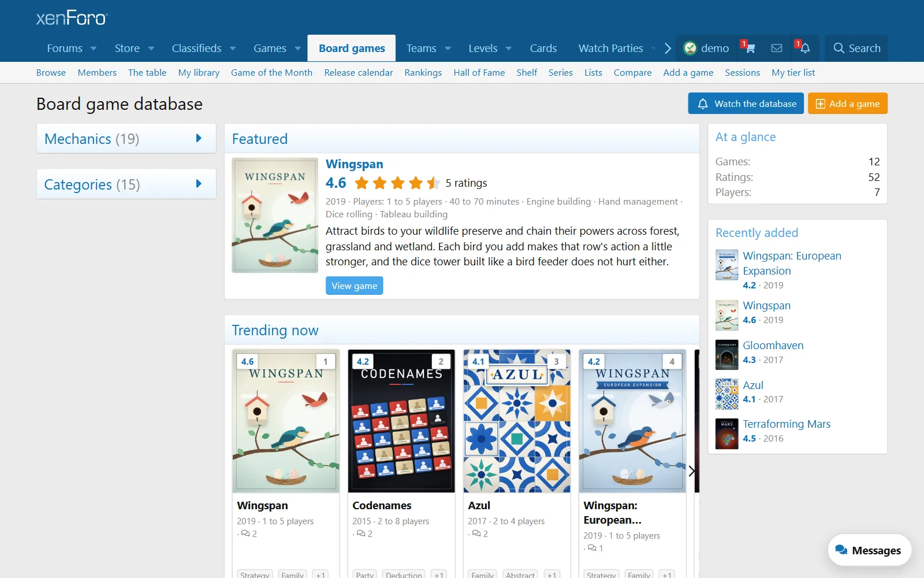This screenshot has width=924, height=578.
Task: Click the Trending now carousel next arrow
Action: point(691,471)
